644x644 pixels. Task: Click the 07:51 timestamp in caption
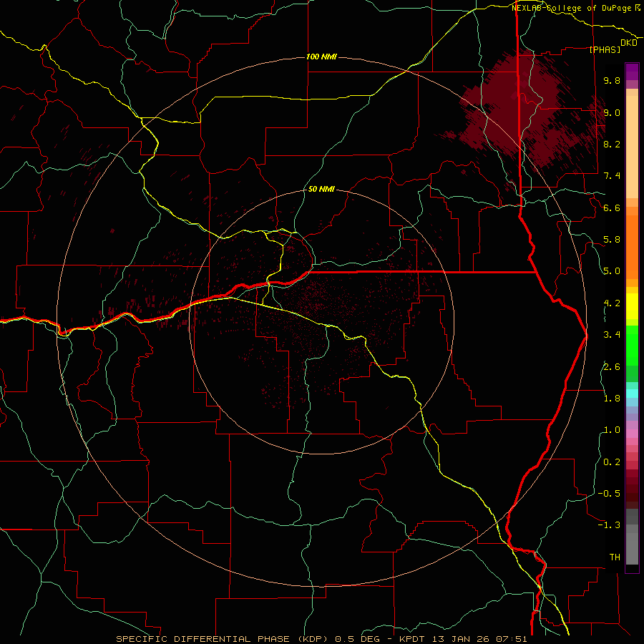[x=512, y=639]
